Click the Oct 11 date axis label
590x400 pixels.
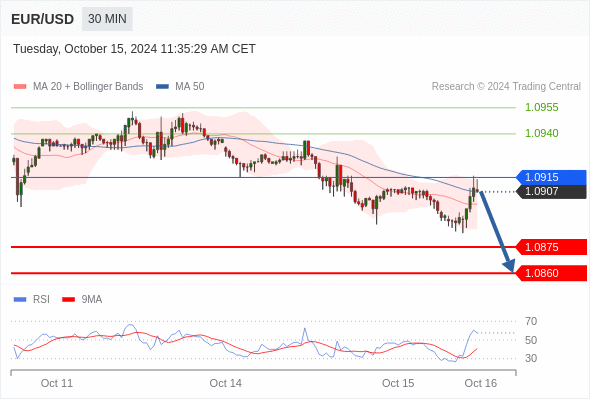click(57, 383)
